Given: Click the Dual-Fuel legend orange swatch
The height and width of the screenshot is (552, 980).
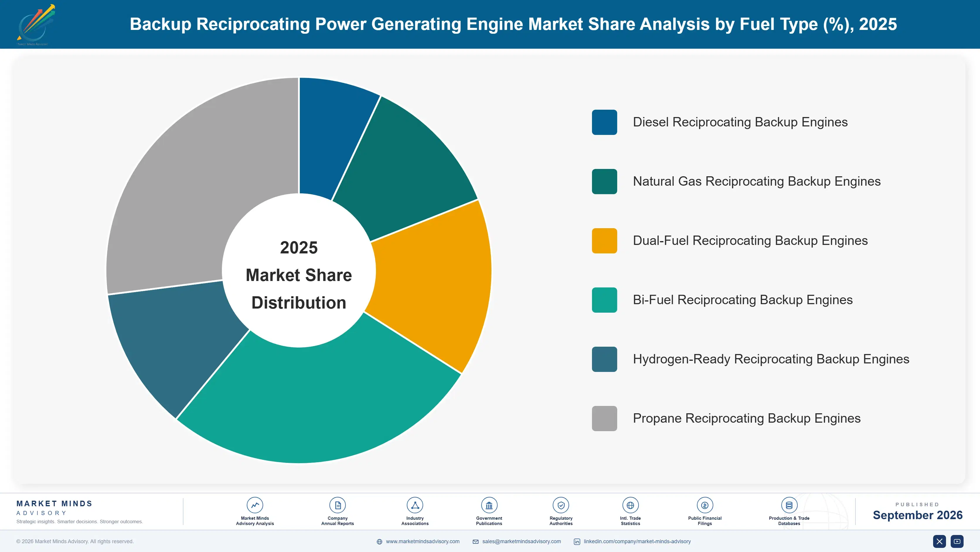Looking at the screenshot, I should click(x=604, y=241).
